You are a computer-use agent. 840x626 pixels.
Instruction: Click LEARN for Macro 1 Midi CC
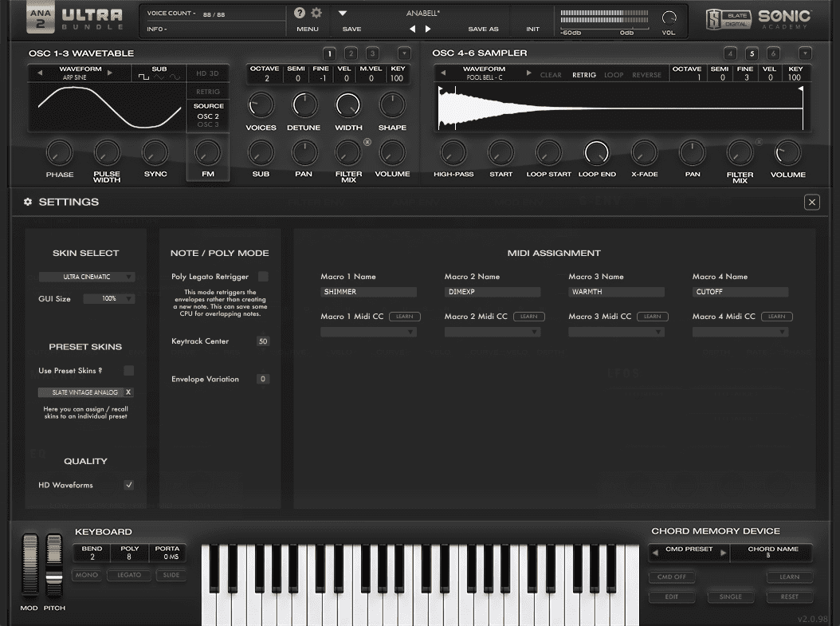(x=405, y=317)
